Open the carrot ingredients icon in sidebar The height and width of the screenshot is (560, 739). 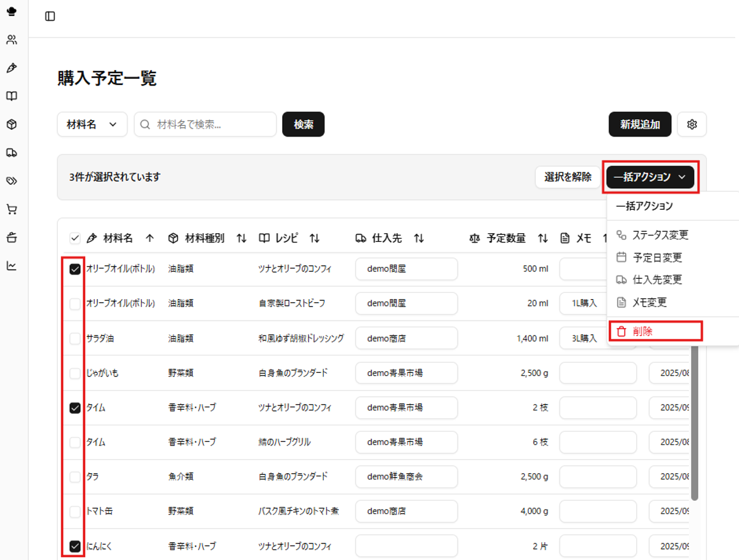pyautogui.click(x=12, y=68)
